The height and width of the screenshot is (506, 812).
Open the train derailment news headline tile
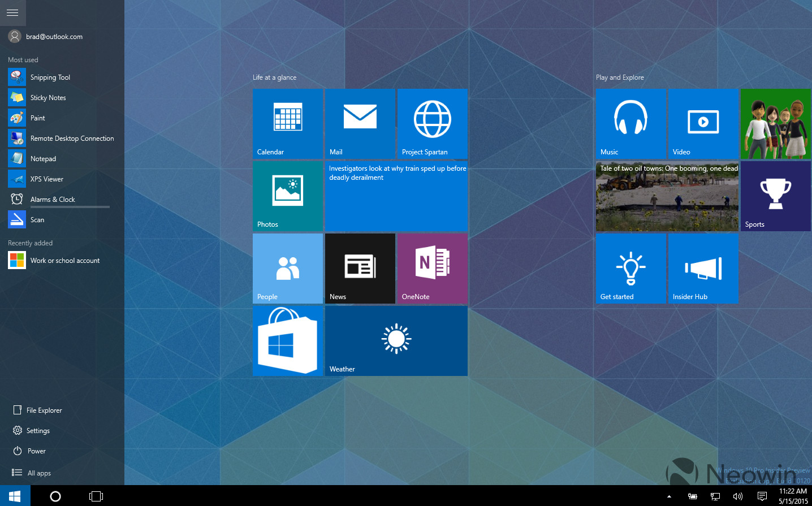coord(396,196)
